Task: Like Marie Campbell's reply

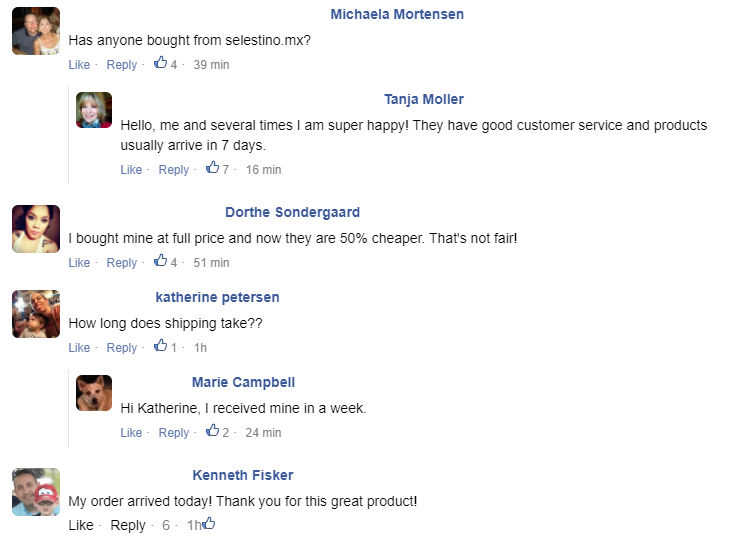Action: pyautogui.click(x=131, y=433)
